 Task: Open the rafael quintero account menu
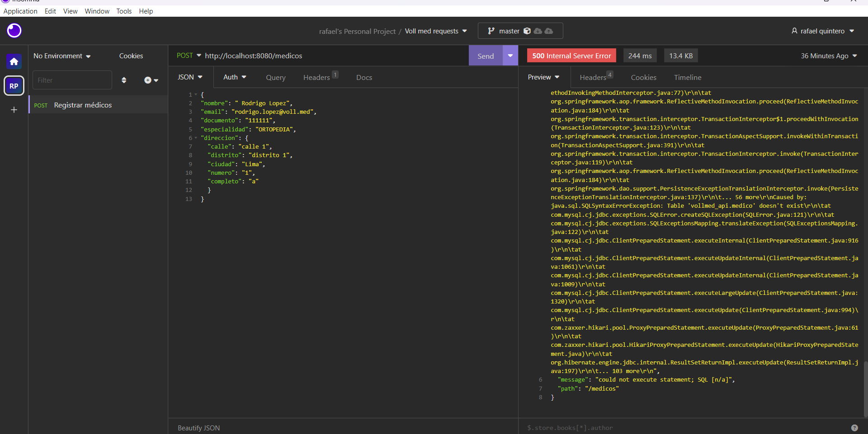point(822,31)
